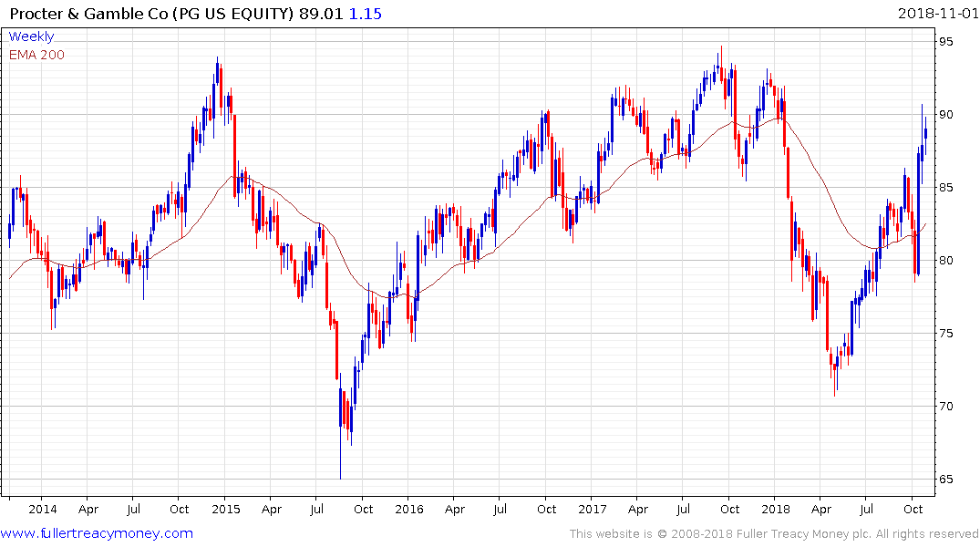Click the 2018 year label on time axis

click(x=775, y=510)
